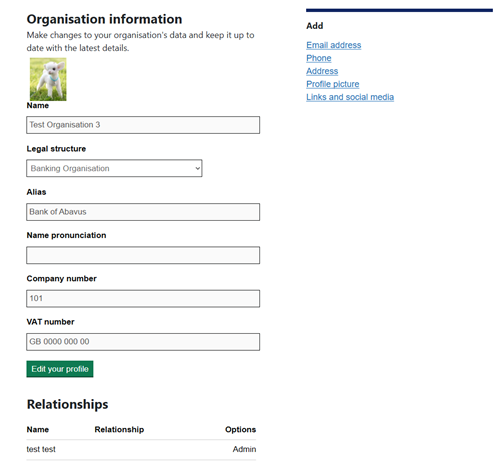The height and width of the screenshot is (465, 503).
Task: Follow the Address link
Action: [322, 71]
